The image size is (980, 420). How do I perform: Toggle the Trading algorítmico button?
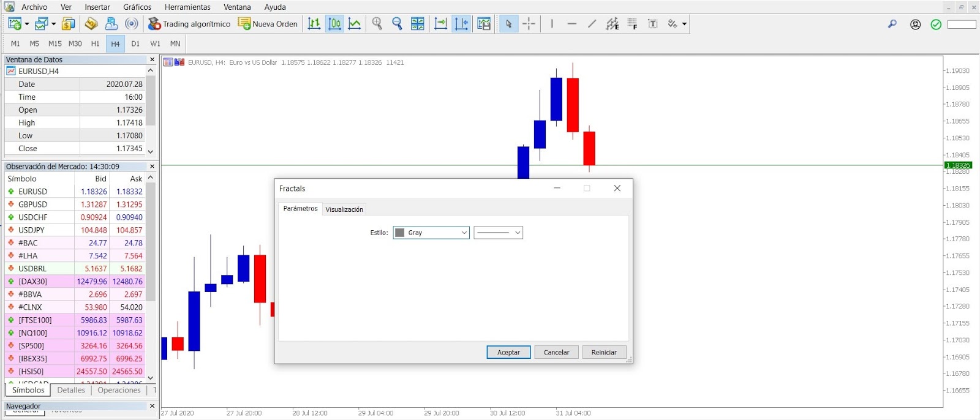(x=189, y=24)
